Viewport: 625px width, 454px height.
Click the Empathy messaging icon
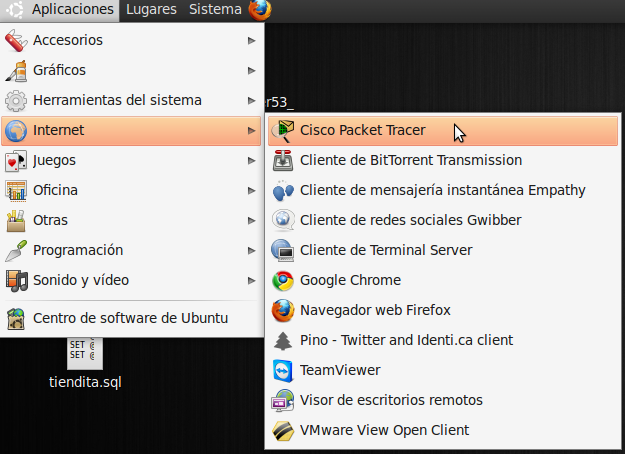click(283, 191)
